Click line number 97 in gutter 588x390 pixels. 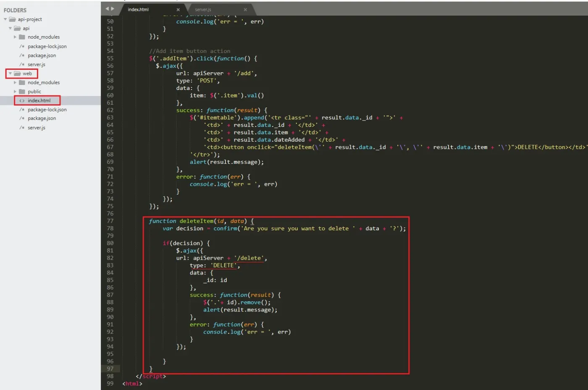pos(110,369)
